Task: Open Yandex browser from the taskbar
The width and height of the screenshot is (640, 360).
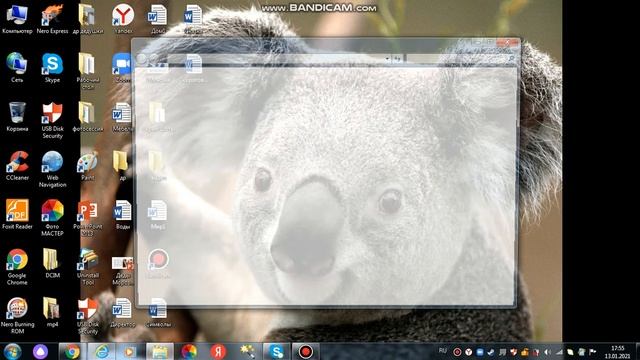Action: click(218, 351)
